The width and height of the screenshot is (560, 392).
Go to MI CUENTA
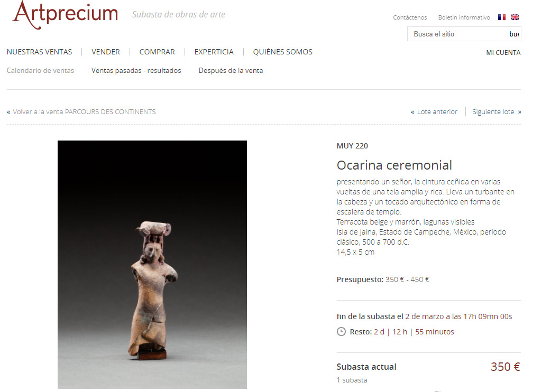click(503, 53)
